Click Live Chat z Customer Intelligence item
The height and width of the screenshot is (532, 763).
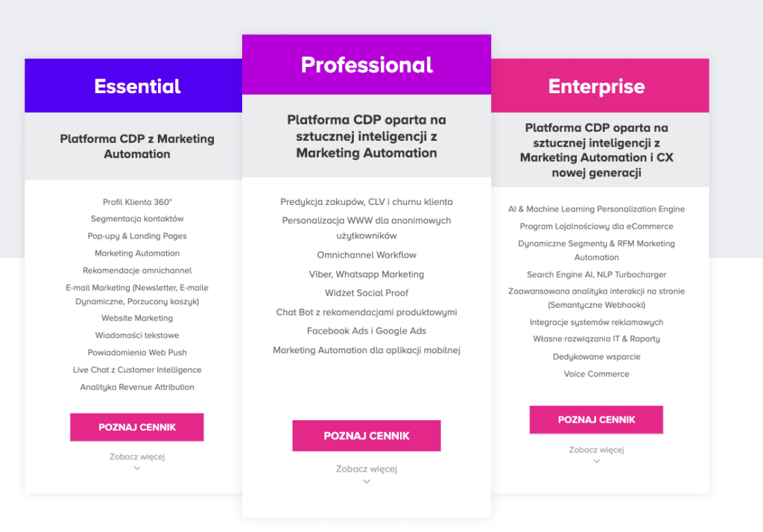click(x=137, y=370)
